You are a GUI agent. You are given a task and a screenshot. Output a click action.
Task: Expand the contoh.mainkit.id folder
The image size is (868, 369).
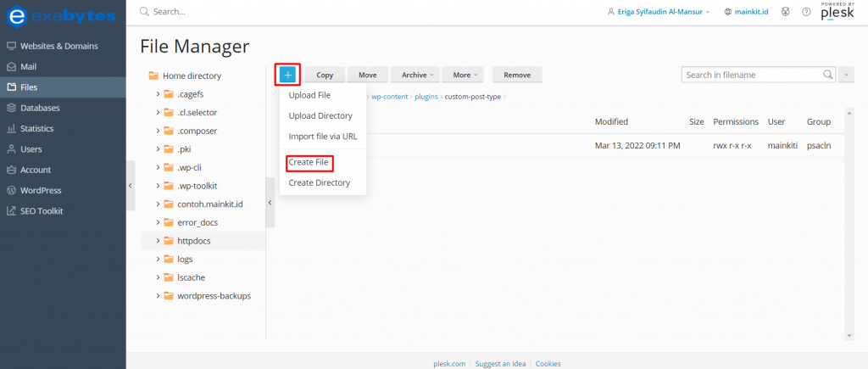click(x=158, y=204)
